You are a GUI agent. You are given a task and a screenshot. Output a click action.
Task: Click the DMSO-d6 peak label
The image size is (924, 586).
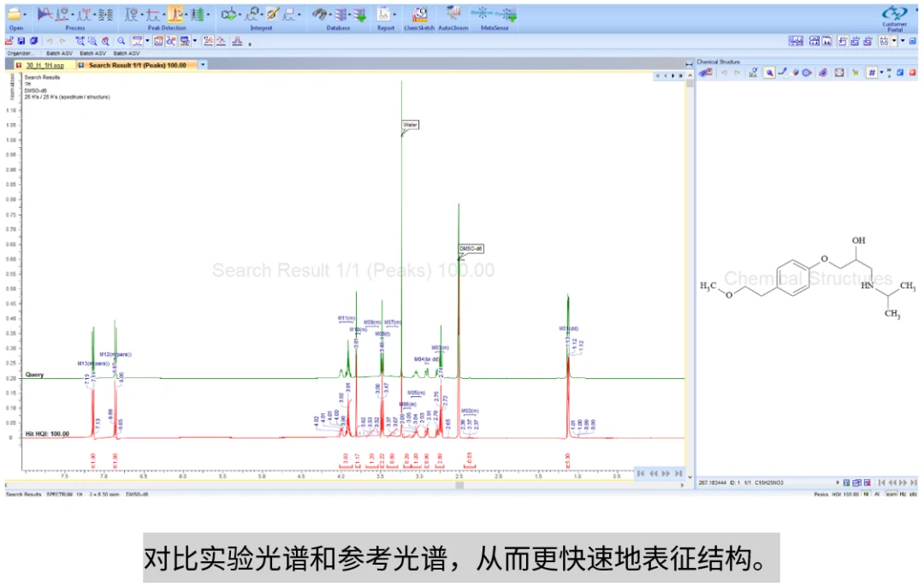coord(471,249)
